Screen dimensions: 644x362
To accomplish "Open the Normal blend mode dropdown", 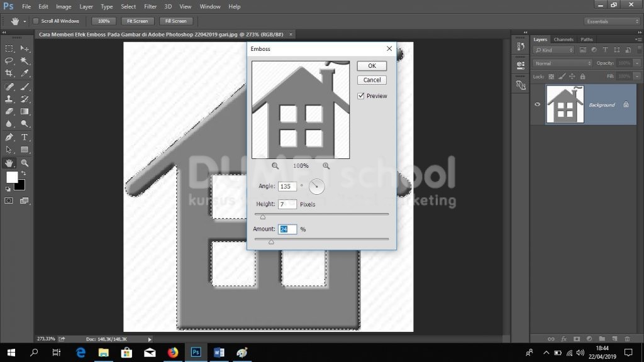I will click(562, 63).
